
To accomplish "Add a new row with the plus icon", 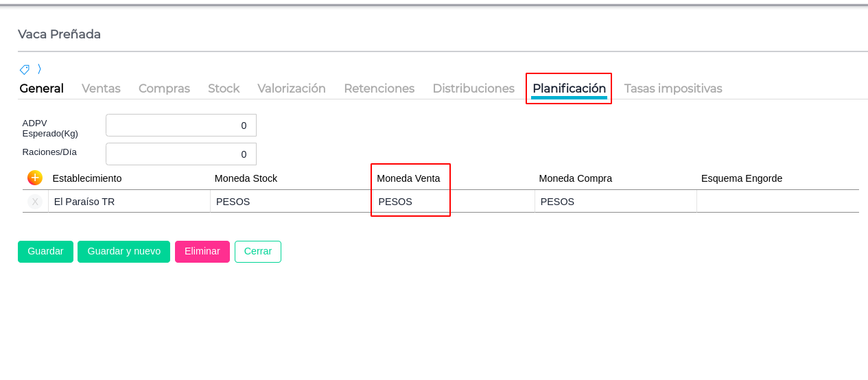I will (35, 178).
